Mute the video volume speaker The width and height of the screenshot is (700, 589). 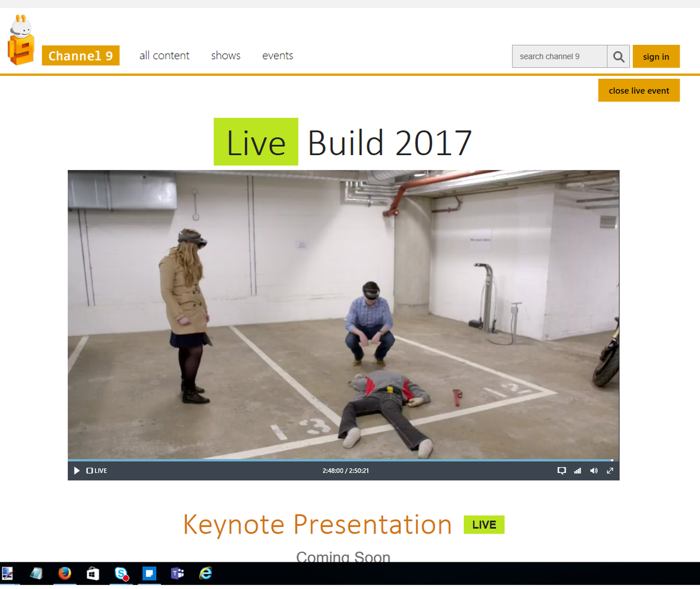click(x=594, y=471)
